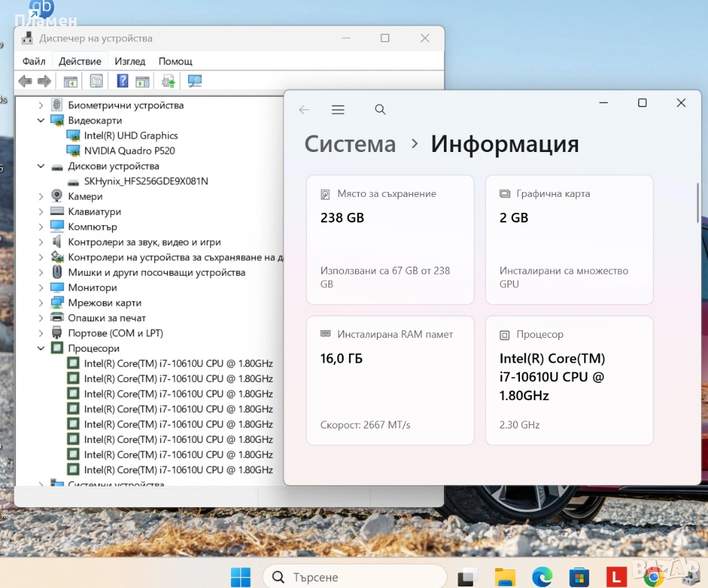Expand the Мрежови карти category
Image resolution: width=708 pixels, height=588 pixels.
41,303
